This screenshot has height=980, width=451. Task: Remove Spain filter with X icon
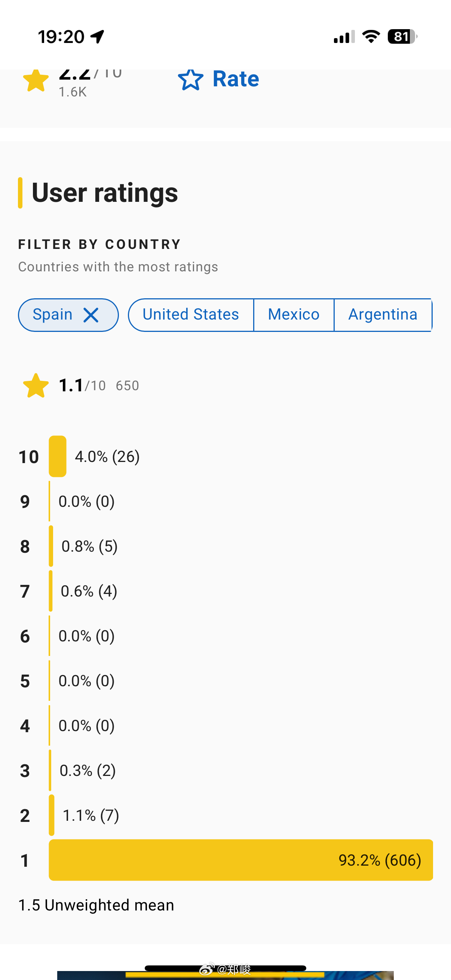(91, 315)
